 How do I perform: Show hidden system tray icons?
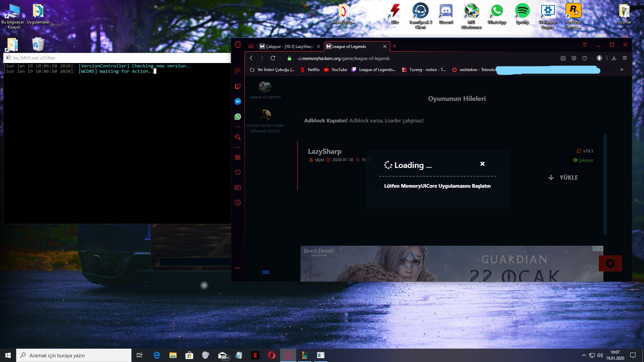point(584,355)
